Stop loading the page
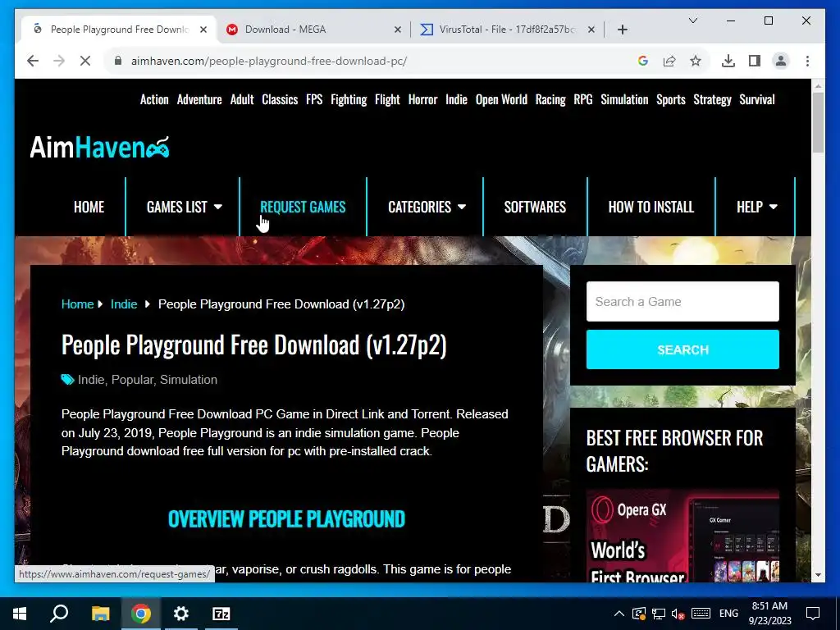Viewport: 840px width, 630px height. (x=85, y=61)
